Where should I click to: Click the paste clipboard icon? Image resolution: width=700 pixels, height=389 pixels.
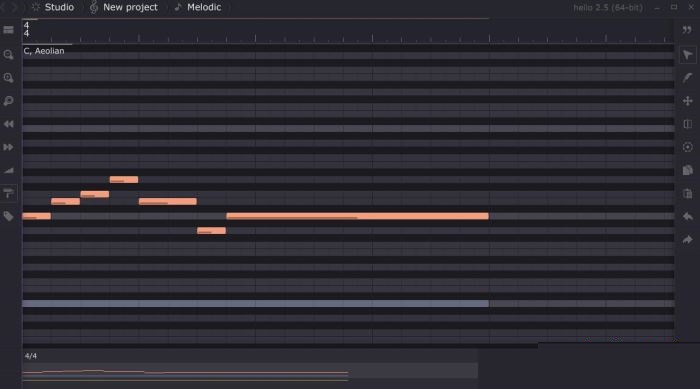coord(688,193)
